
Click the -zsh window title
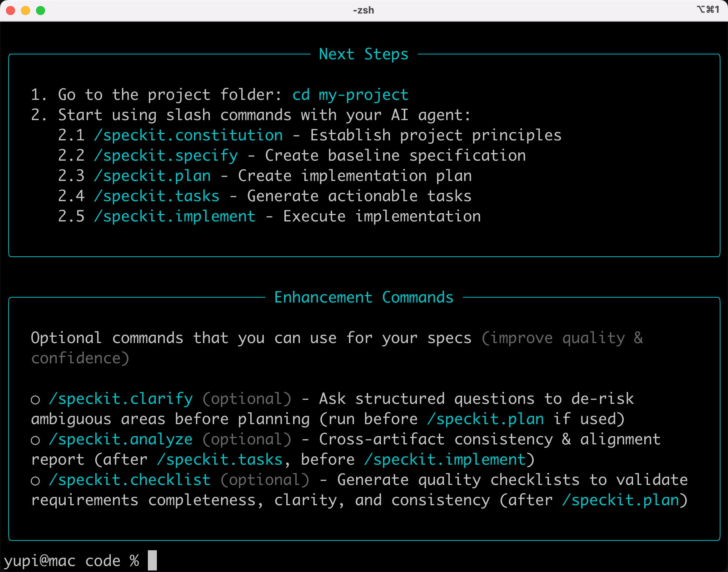(363, 10)
